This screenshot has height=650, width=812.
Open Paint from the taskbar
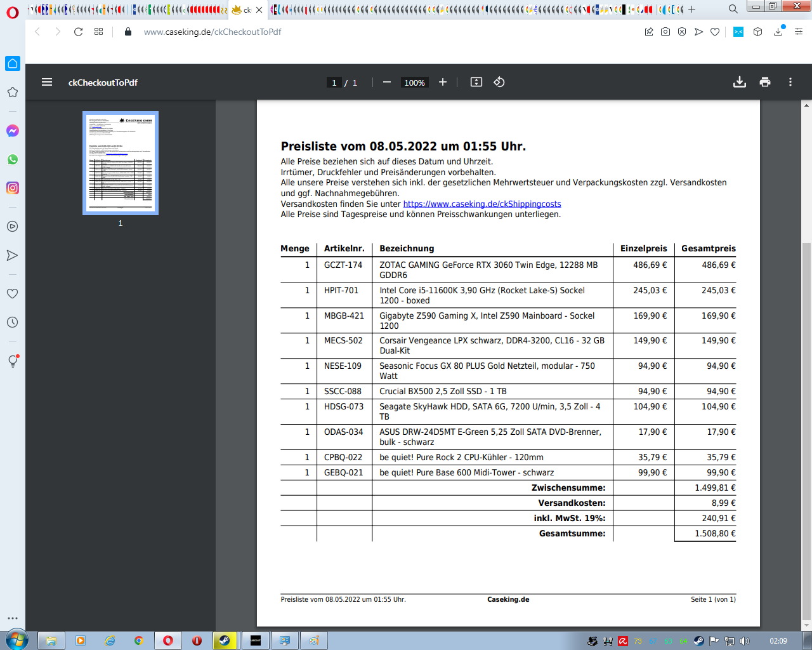[314, 640]
